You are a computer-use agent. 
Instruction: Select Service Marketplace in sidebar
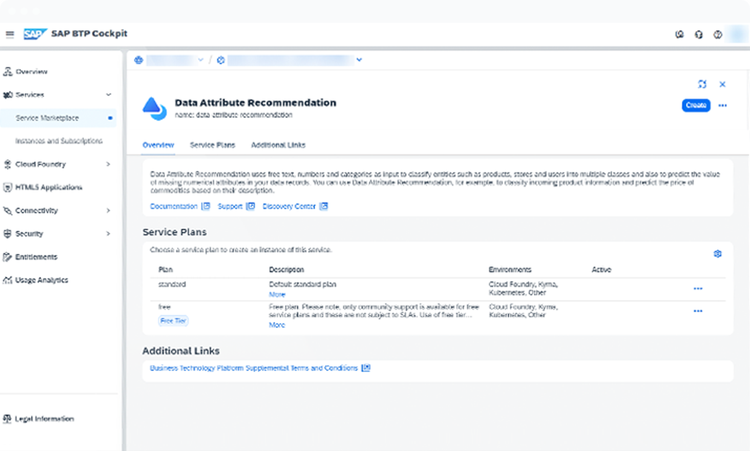point(58,118)
